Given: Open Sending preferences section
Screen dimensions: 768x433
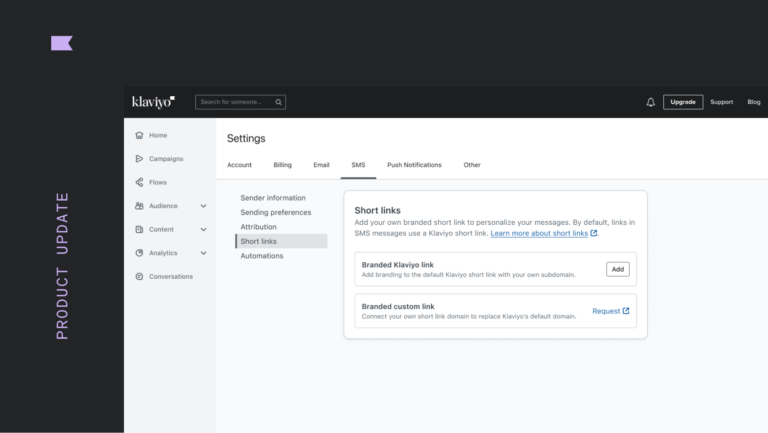Looking at the screenshot, I should (276, 213).
